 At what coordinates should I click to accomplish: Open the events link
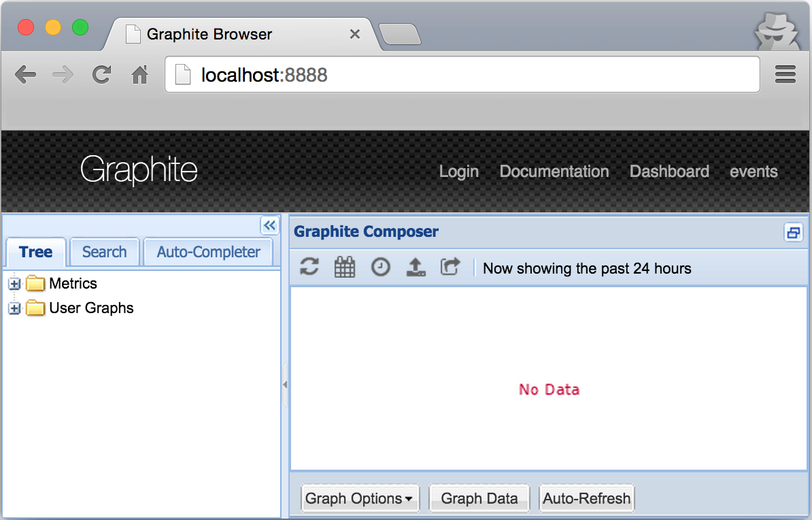(x=754, y=172)
